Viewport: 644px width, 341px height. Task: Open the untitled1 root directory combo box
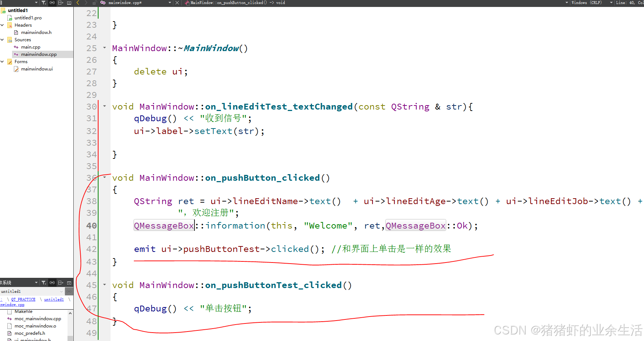[32, 291]
